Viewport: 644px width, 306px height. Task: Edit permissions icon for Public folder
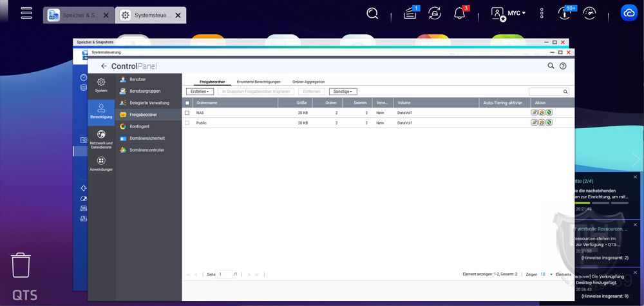(542, 122)
